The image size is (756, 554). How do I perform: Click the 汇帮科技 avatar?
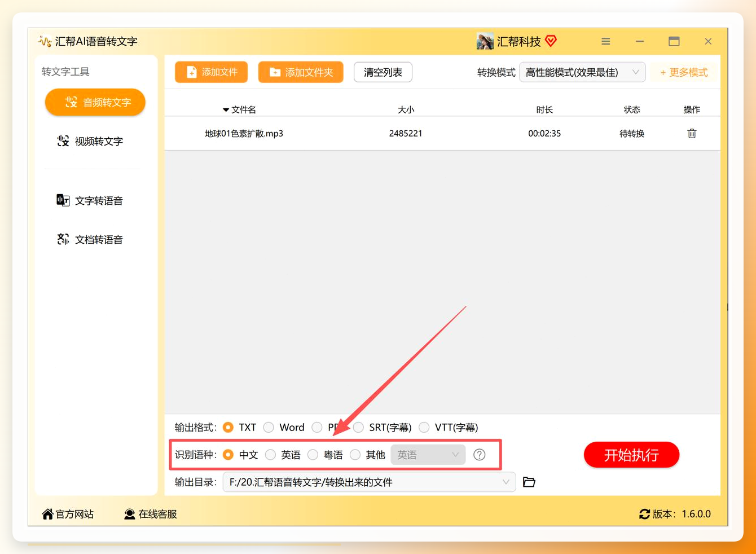485,41
